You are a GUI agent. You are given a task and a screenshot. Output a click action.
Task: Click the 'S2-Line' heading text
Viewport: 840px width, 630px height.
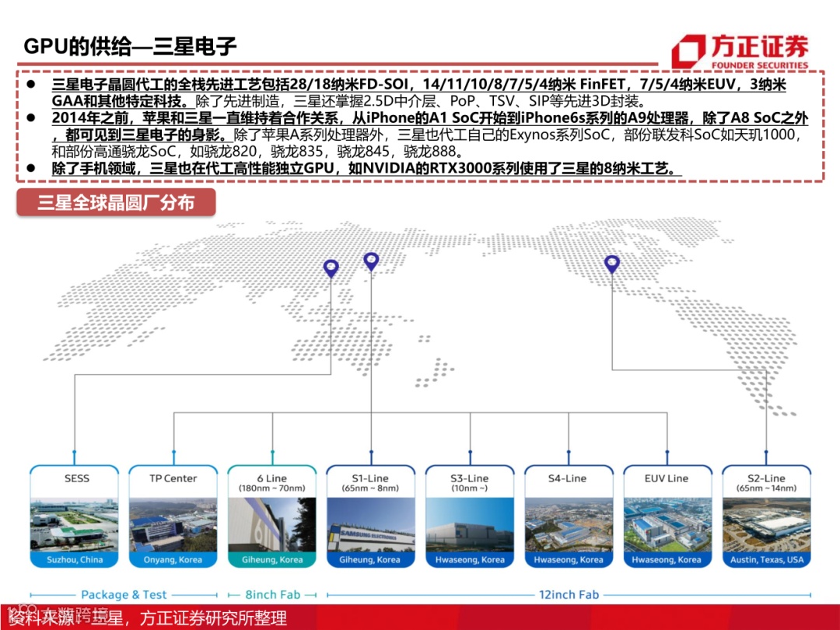point(766,478)
